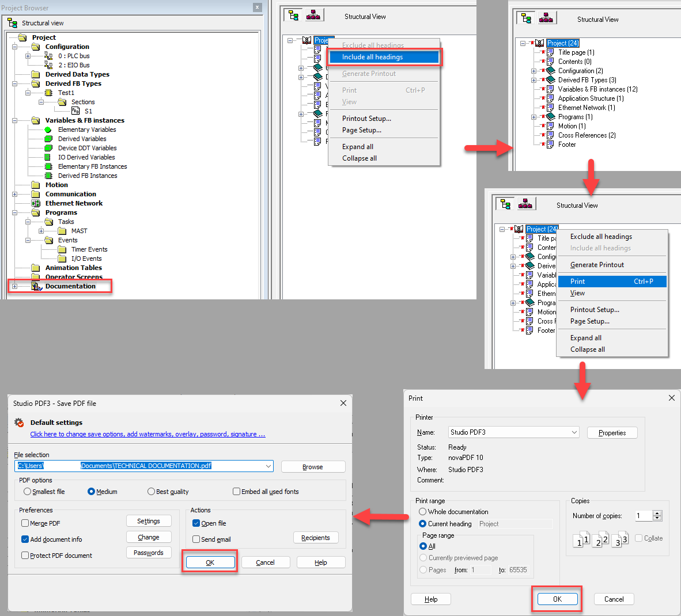Select Whole documentation radio button
Viewport: 681px width, 616px height.
coord(422,512)
